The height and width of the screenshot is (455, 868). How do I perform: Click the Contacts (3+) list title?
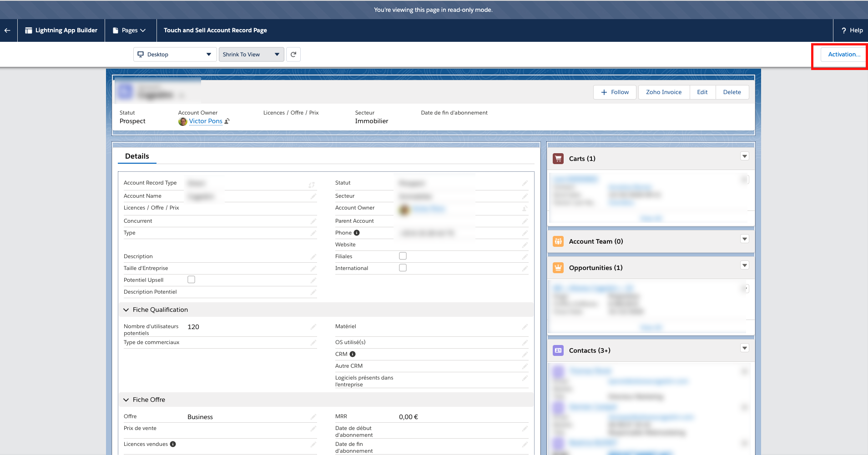pos(590,350)
